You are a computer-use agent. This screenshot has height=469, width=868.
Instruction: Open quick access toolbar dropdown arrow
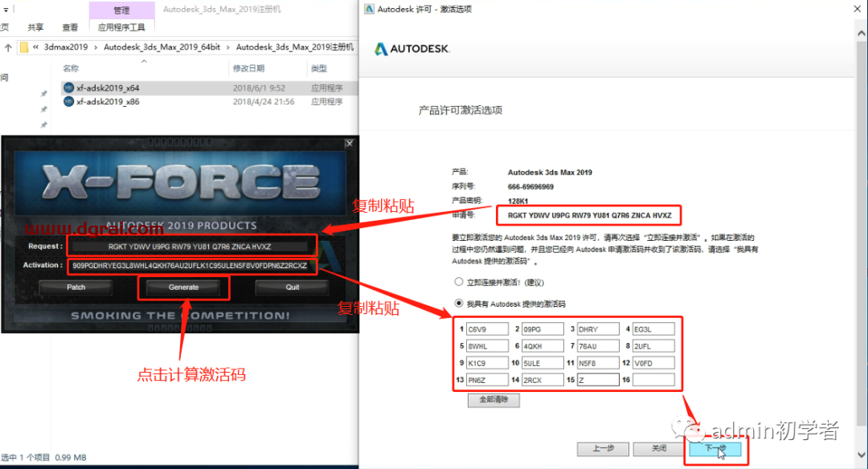[x=6, y=10]
